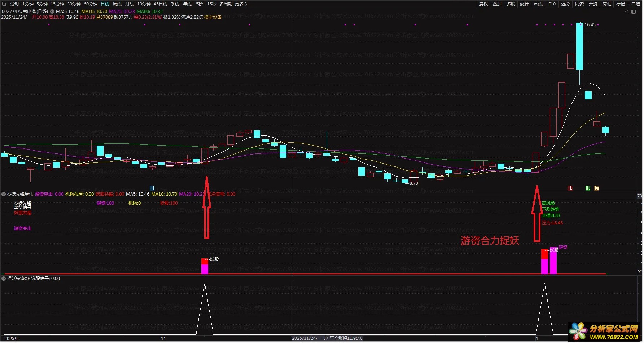Click the blue 财 marker on chart

152,188
